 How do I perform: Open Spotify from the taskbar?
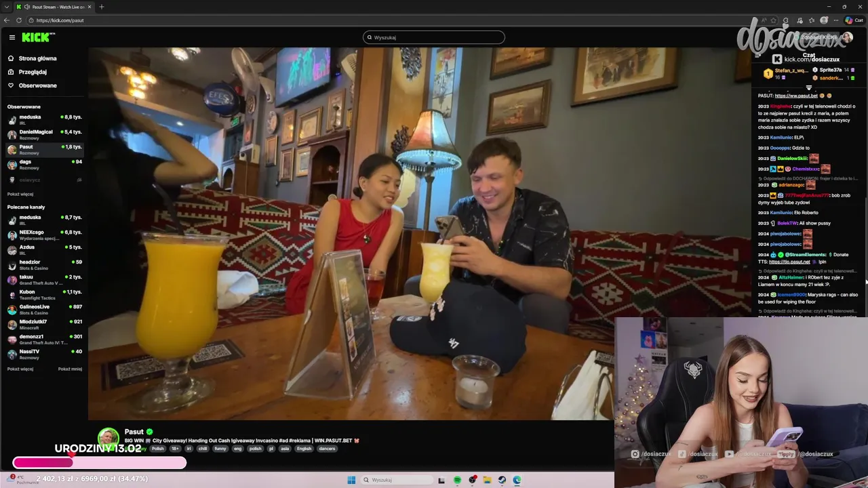457,480
